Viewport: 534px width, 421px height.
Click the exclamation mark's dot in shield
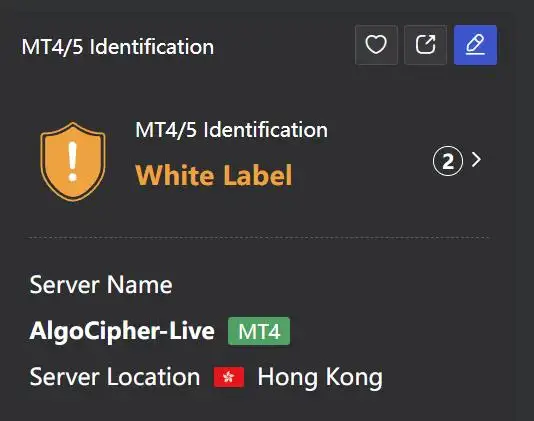[x=72, y=177]
